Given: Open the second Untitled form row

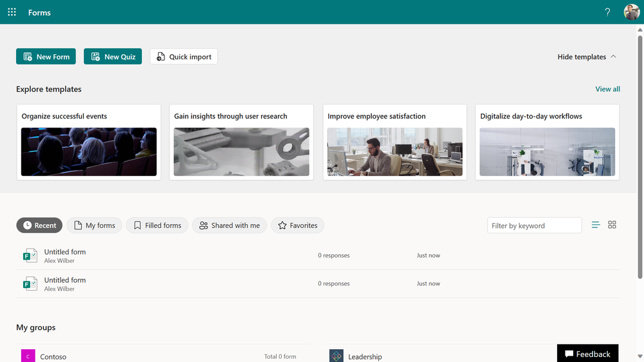Looking at the screenshot, I should [318, 284].
